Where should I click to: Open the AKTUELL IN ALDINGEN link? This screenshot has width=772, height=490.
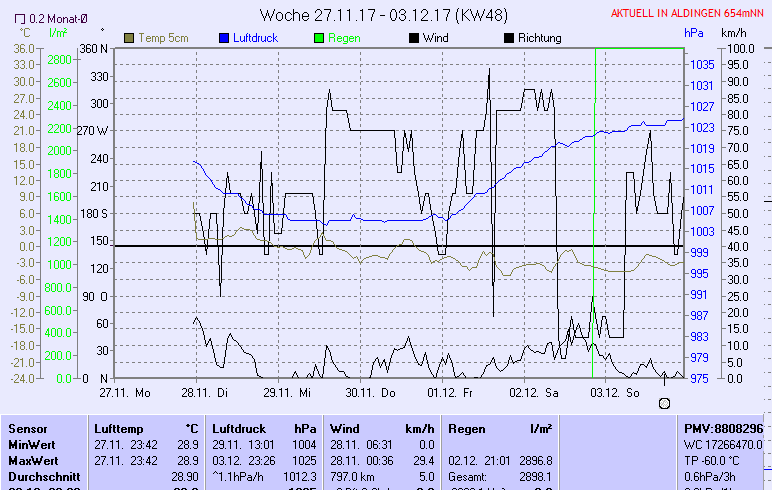pos(688,13)
